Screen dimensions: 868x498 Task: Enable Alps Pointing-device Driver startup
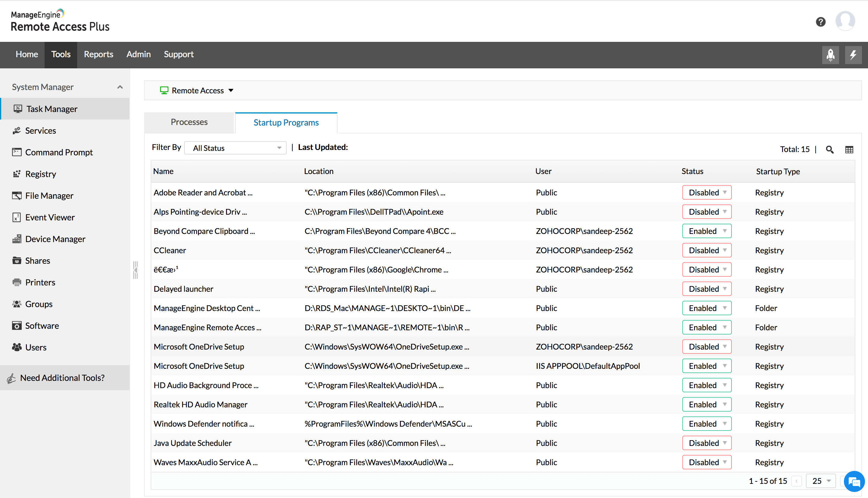click(706, 211)
